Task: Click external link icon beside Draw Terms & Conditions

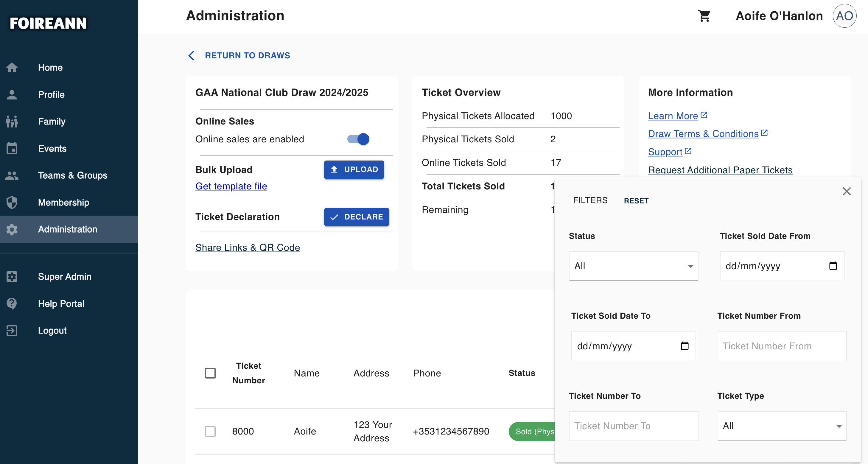Action: 765,133
